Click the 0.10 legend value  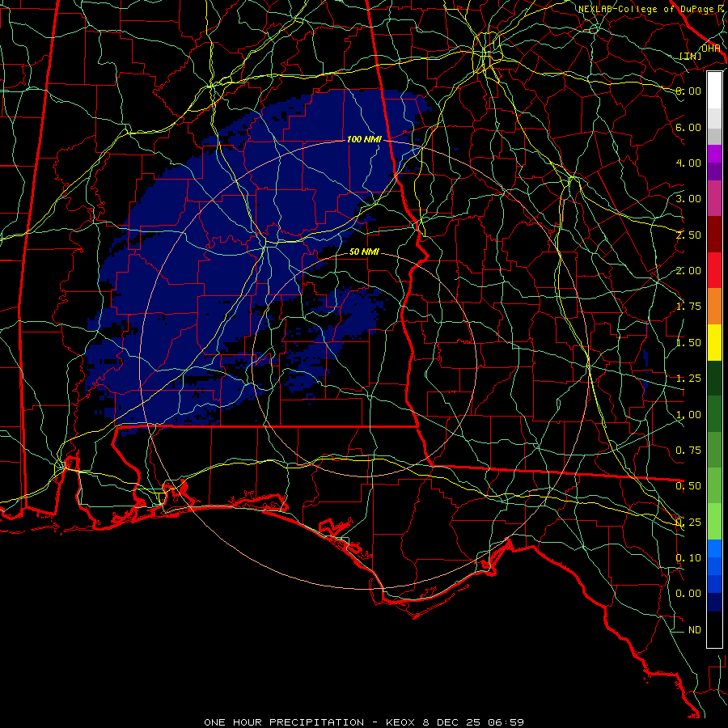[688, 558]
